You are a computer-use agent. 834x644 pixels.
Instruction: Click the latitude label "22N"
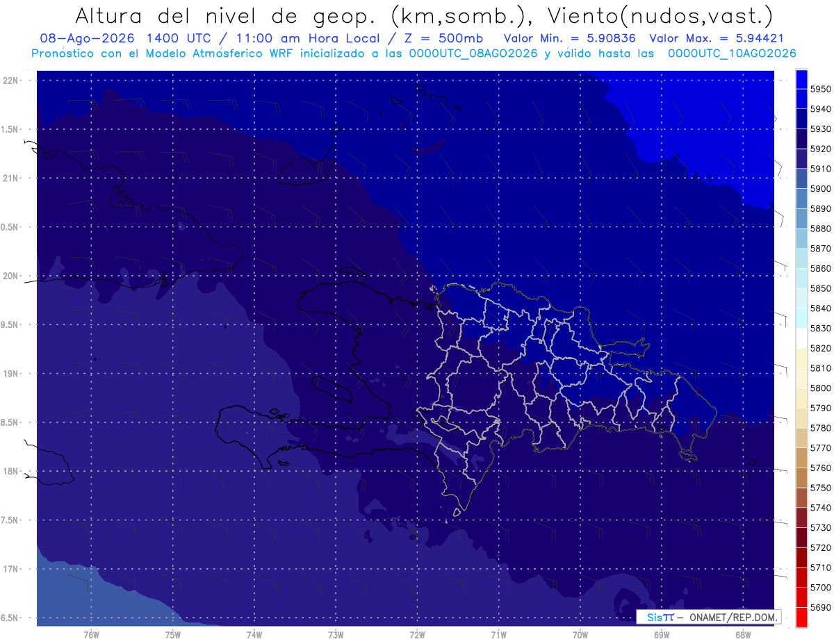coord(10,81)
